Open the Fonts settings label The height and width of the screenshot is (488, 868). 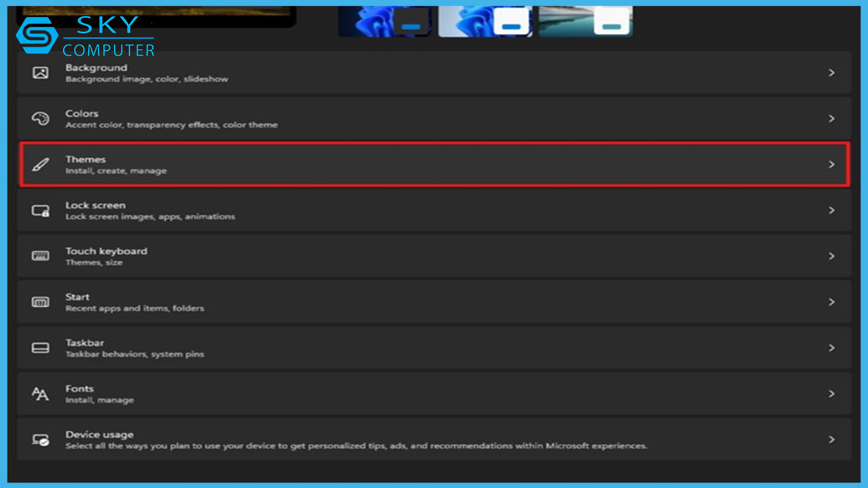79,389
